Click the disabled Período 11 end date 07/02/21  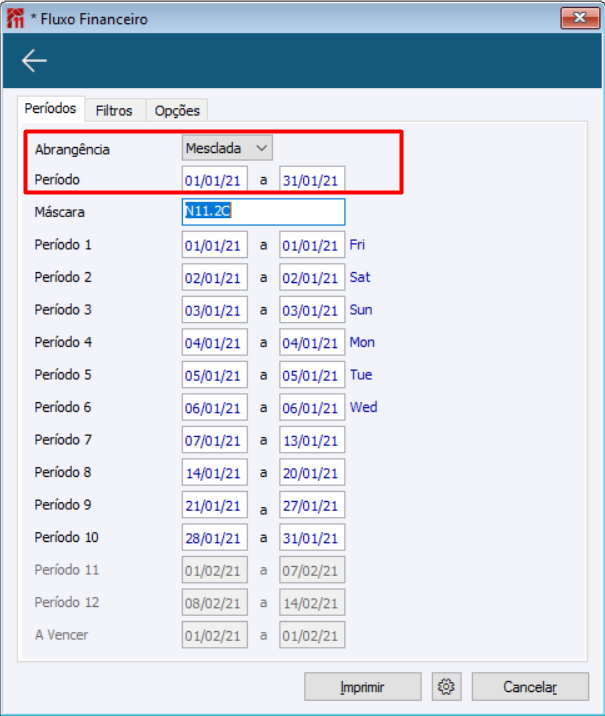pyautogui.click(x=312, y=570)
